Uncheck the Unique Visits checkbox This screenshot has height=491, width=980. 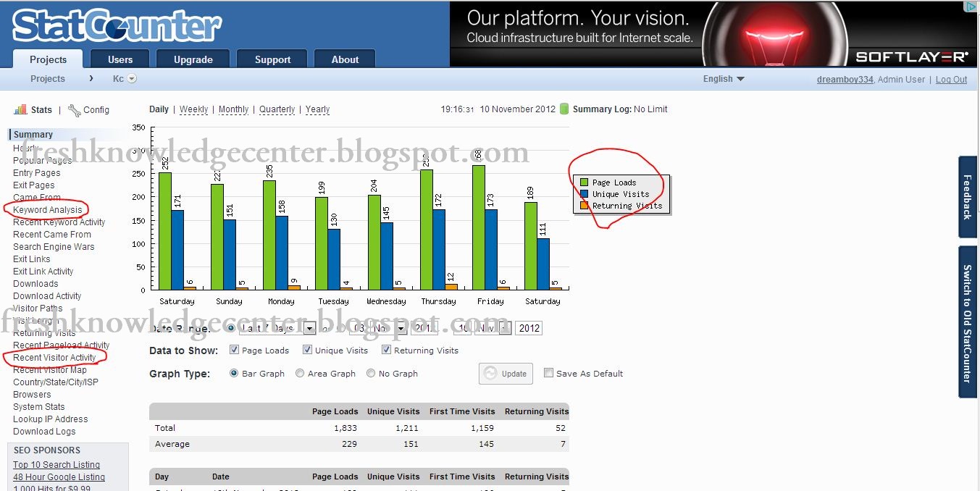(308, 350)
